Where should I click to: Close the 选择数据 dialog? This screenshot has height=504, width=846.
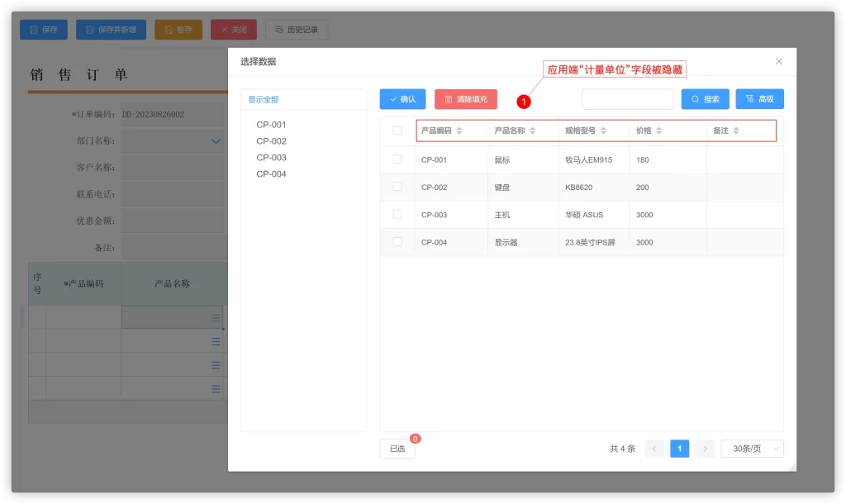778,61
